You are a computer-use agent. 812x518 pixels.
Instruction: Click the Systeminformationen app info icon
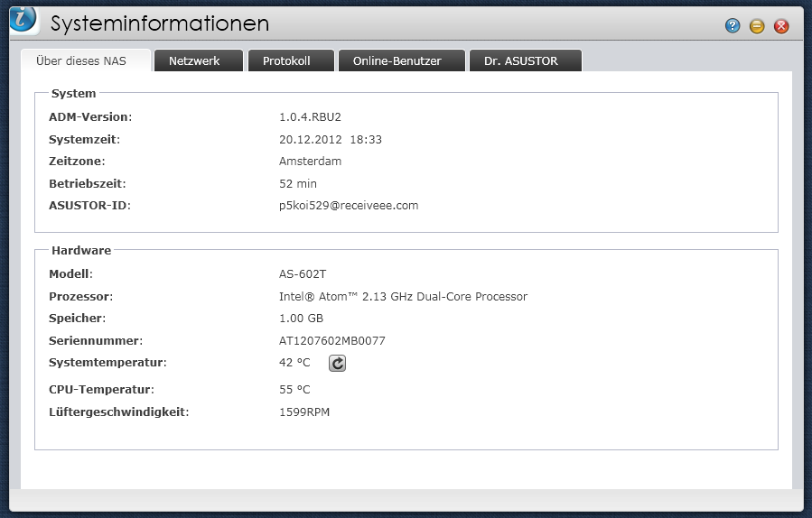(23, 20)
